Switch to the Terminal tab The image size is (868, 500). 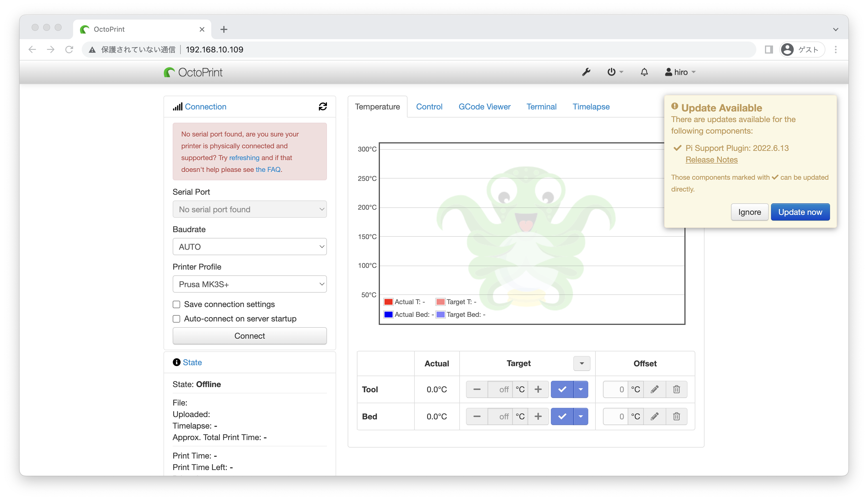click(x=541, y=107)
